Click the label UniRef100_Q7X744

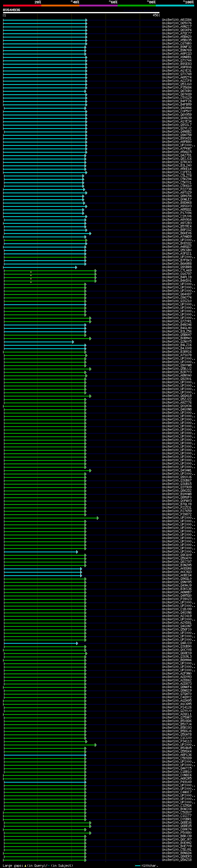pos(177,60)
